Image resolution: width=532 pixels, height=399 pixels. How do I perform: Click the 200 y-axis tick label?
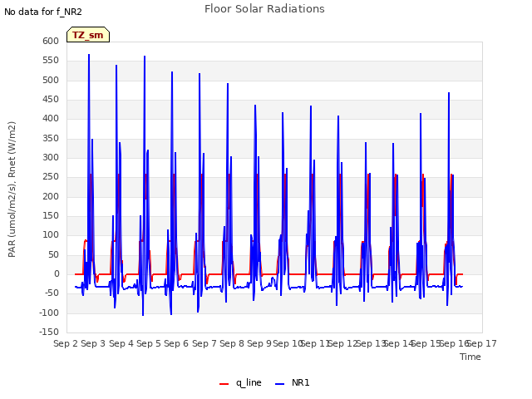coord(51,196)
